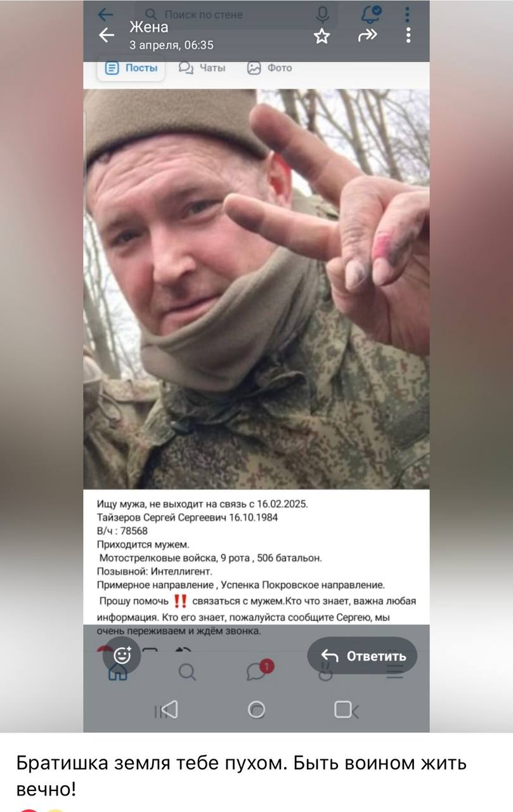The height and width of the screenshot is (812, 513).
Task: Open the notification bell with checkmark
Action: pyautogui.click(x=371, y=13)
